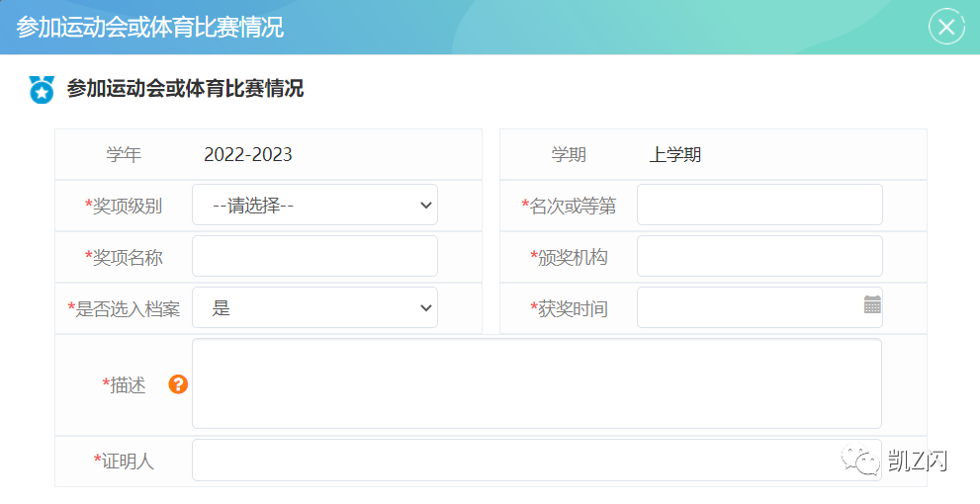Viewport: 980px width, 504px height.
Task: Expand the 奖项级别 dropdown
Action: point(314,205)
